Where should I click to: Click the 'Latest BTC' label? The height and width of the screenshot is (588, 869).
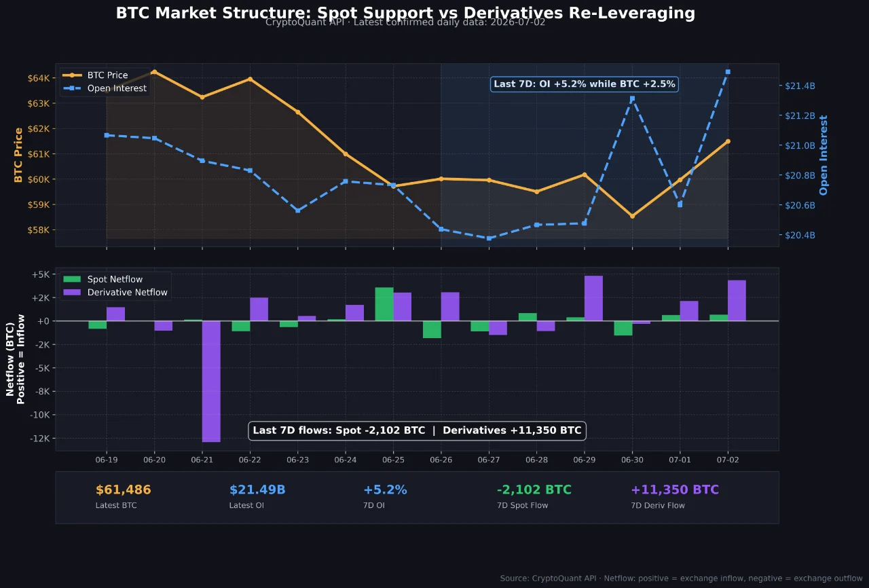(x=116, y=505)
